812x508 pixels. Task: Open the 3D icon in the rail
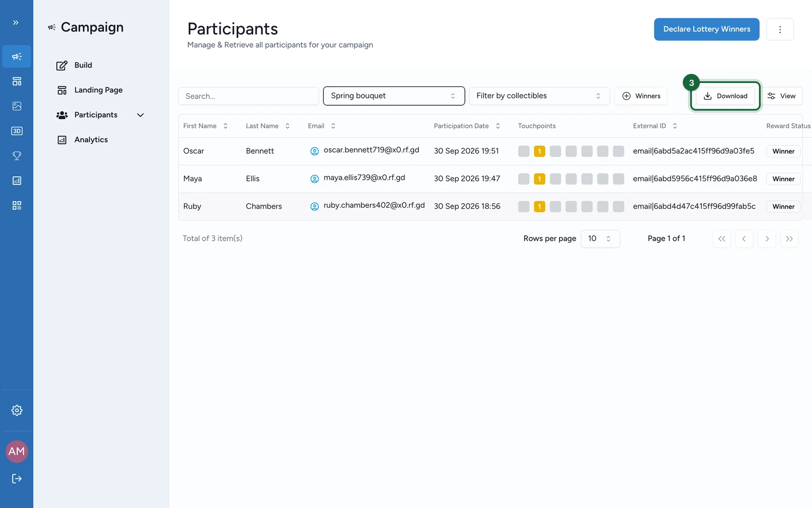pos(17,131)
